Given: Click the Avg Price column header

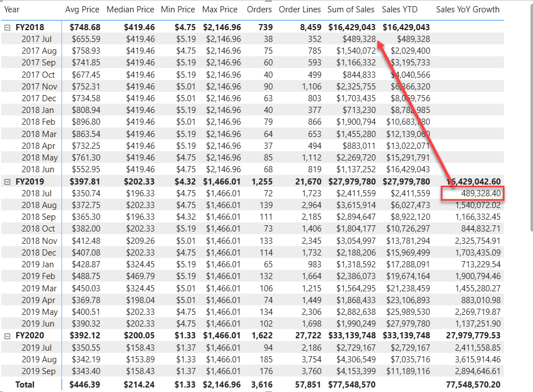Looking at the screenshot, I should 82,10.
